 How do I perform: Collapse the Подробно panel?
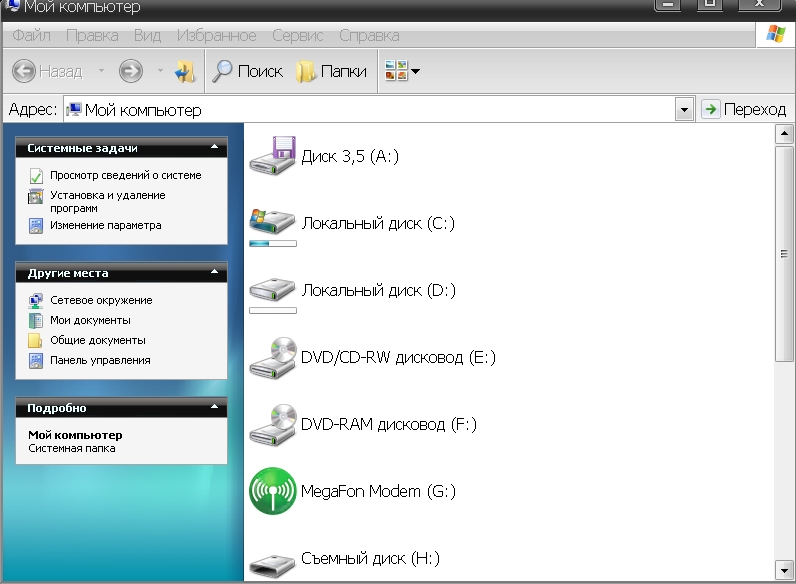pos(214,407)
